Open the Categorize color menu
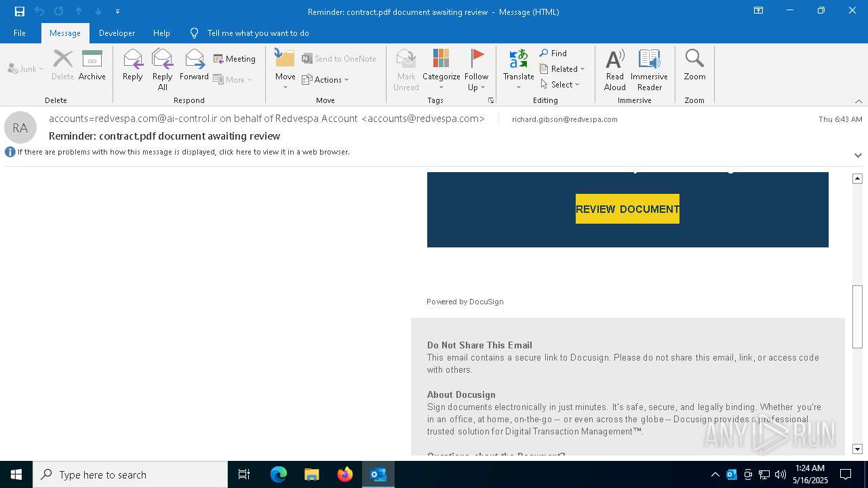The image size is (868, 488). [x=441, y=69]
